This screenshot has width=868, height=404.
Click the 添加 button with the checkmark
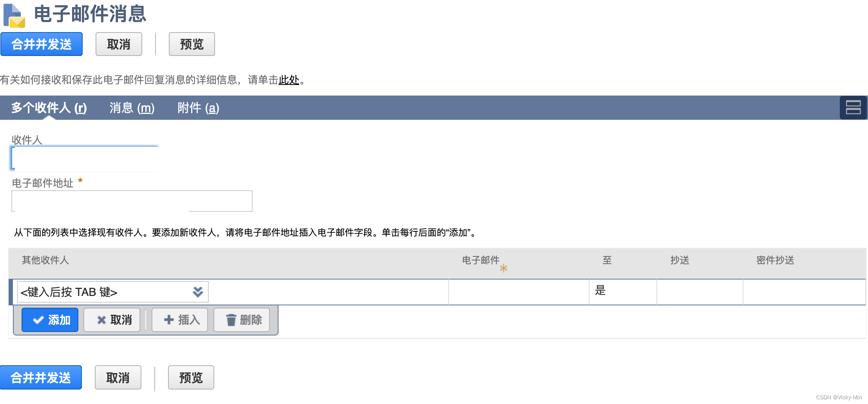pyautogui.click(x=50, y=320)
